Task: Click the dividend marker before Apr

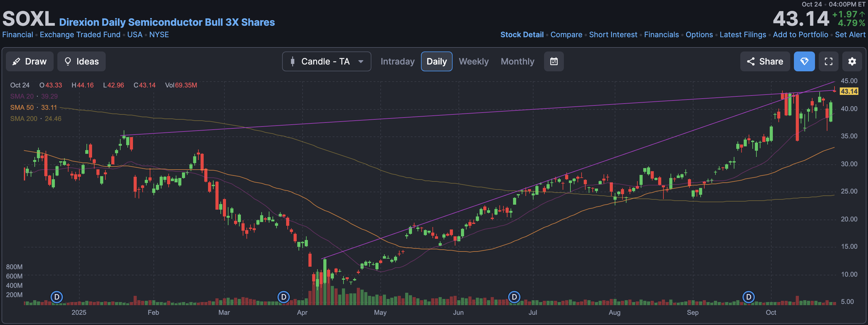Action: tap(284, 297)
